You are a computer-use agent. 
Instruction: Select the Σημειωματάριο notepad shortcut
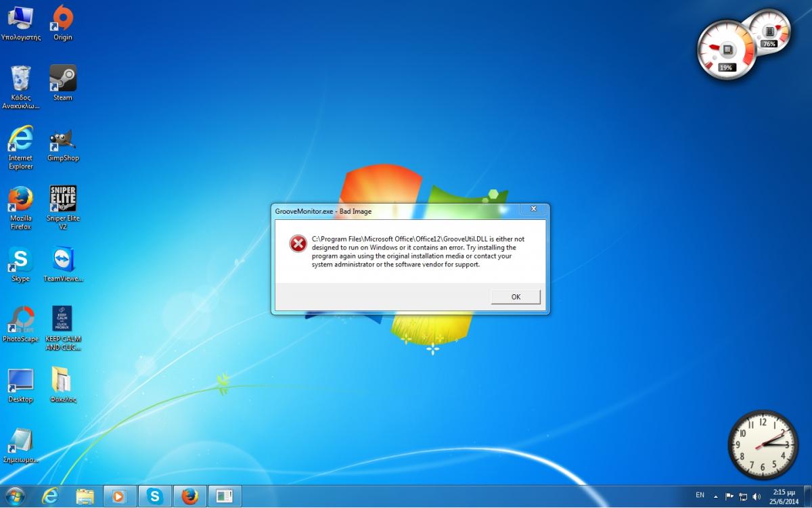tap(20, 445)
